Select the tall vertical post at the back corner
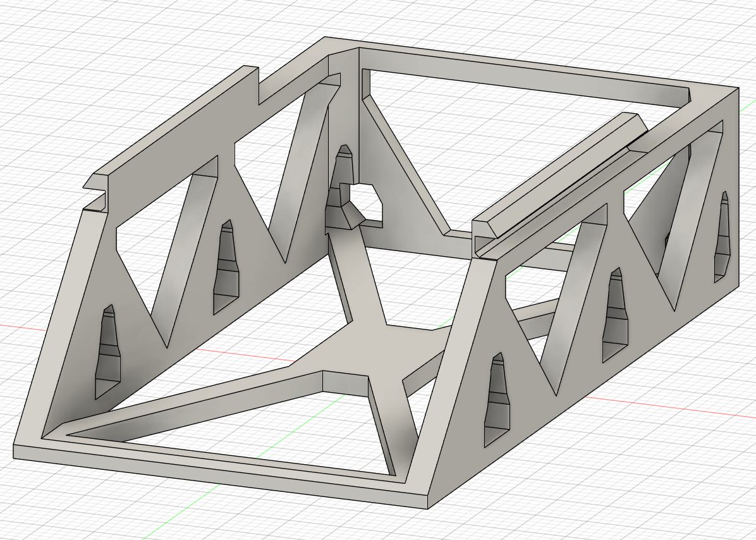Image resolution: width=756 pixels, height=540 pixels. [344, 114]
